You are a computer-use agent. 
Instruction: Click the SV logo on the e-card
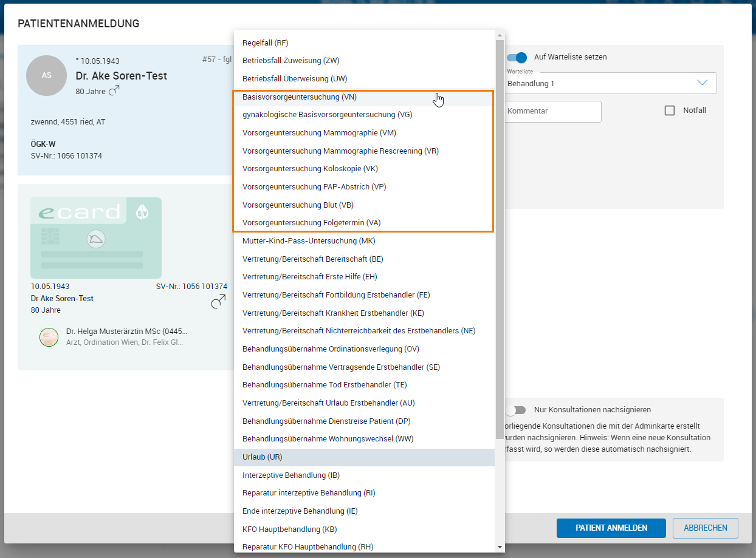(x=142, y=213)
